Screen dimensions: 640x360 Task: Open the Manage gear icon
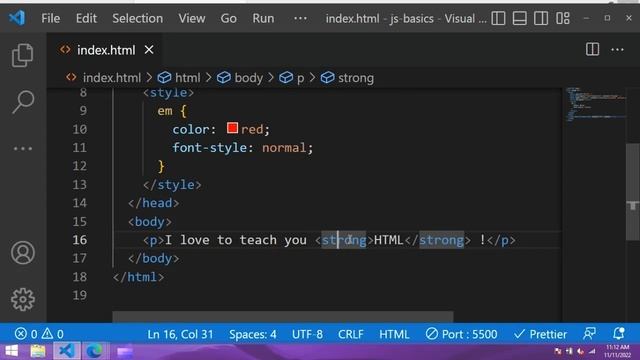(x=23, y=300)
